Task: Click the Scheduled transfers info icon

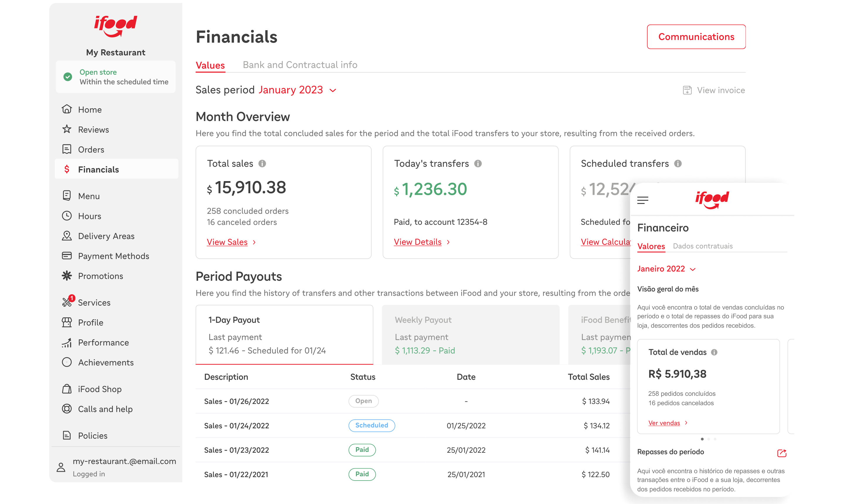Action: 679,163
